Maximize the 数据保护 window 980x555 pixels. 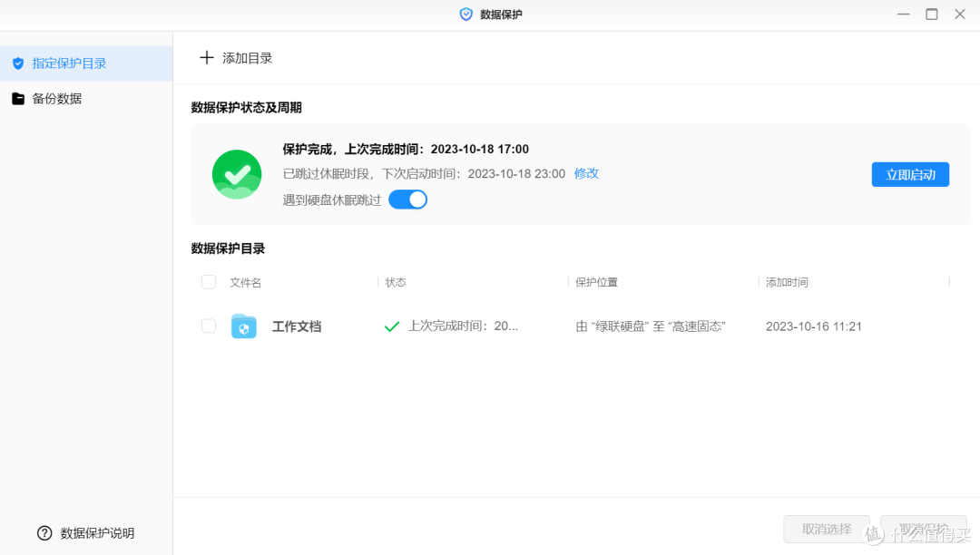(x=931, y=15)
